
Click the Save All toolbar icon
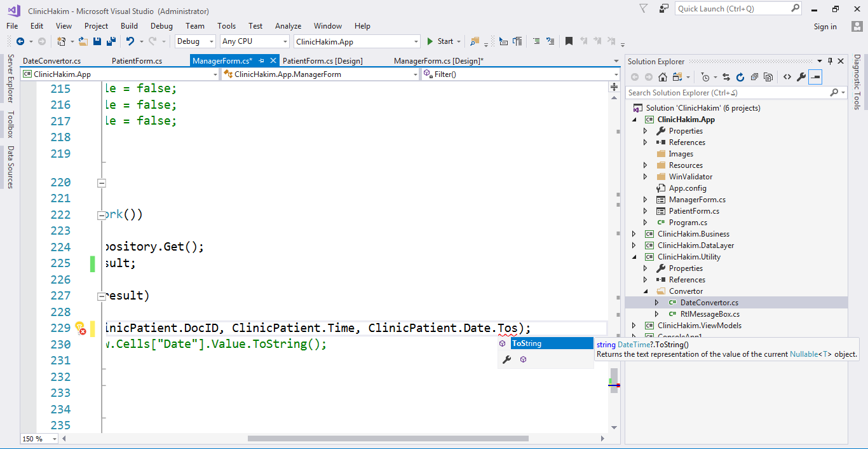pyautogui.click(x=111, y=41)
